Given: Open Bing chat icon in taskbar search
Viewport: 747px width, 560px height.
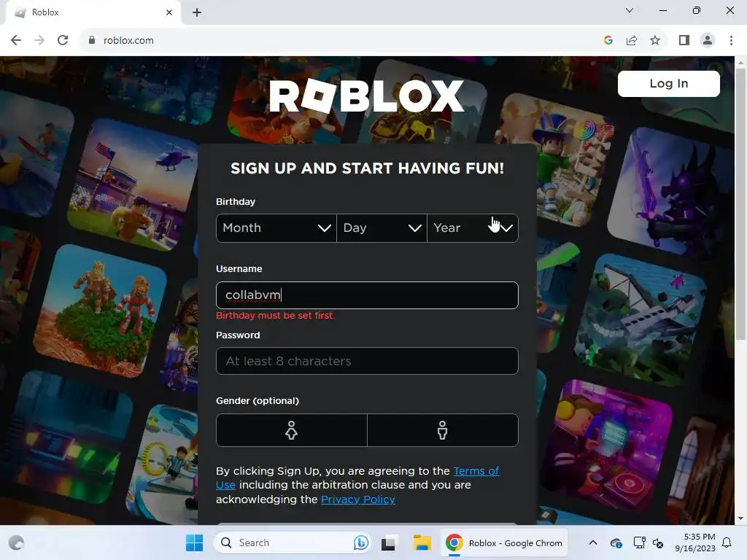Looking at the screenshot, I should pos(360,542).
